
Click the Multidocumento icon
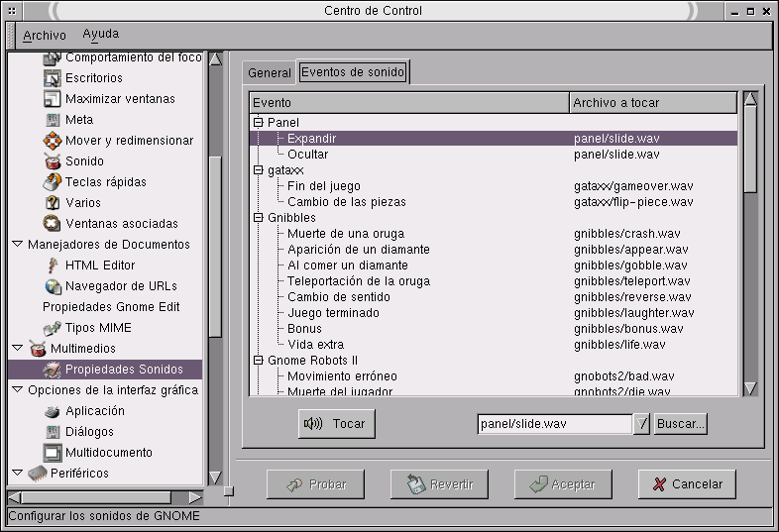[53, 453]
